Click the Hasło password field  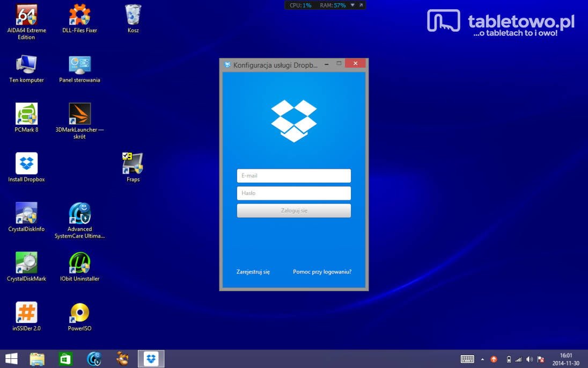coord(294,193)
